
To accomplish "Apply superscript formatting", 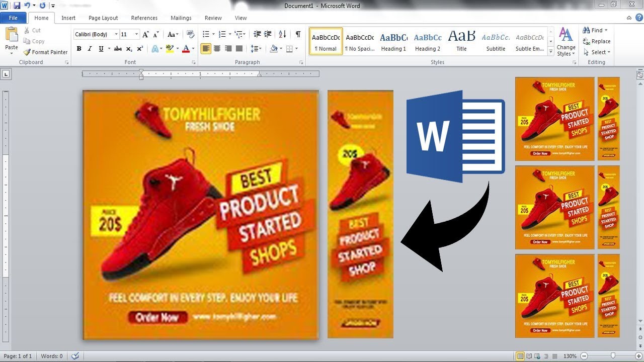I will [x=140, y=49].
